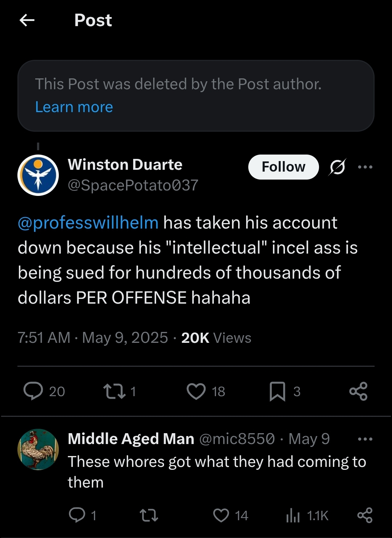Screen dimensions: 392x538
Task: Bookmark the main post
Action: pyautogui.click(x=277, y=391)
